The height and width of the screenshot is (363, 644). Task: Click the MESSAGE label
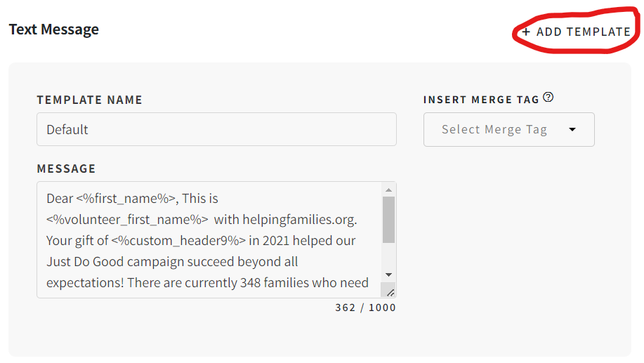pyautogui.click(x=66, y=169)
